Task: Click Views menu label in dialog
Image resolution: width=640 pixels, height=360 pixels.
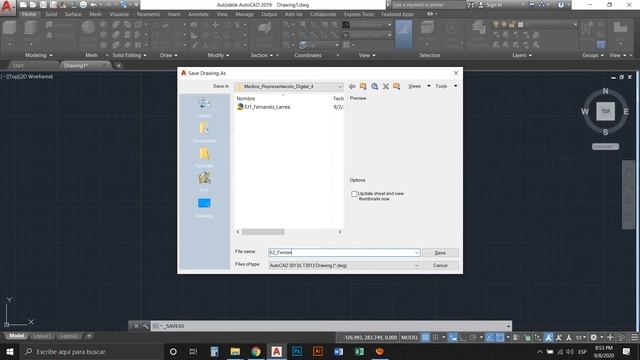Action: pyautogui.click(x=414, y=86)
